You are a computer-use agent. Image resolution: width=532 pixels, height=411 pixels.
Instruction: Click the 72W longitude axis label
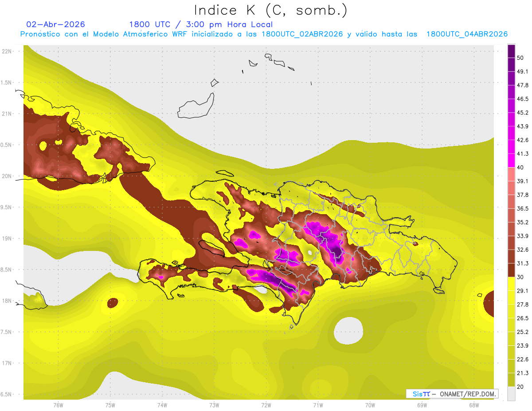point(266,405)
